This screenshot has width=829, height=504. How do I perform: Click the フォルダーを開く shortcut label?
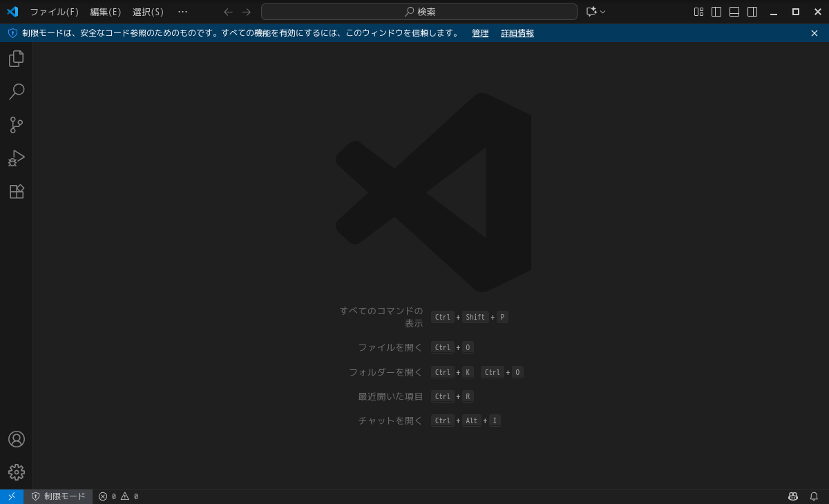pos(385,372)
